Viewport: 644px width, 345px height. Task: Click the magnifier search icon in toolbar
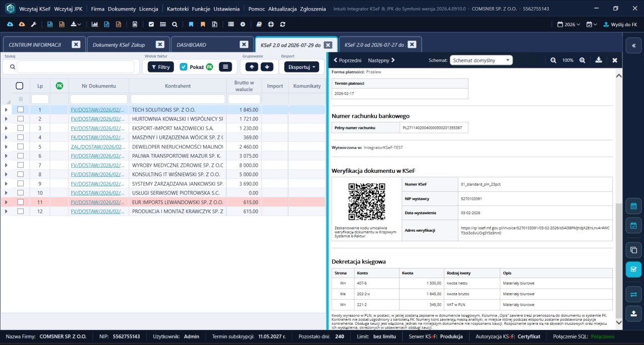tap(175, 24)
